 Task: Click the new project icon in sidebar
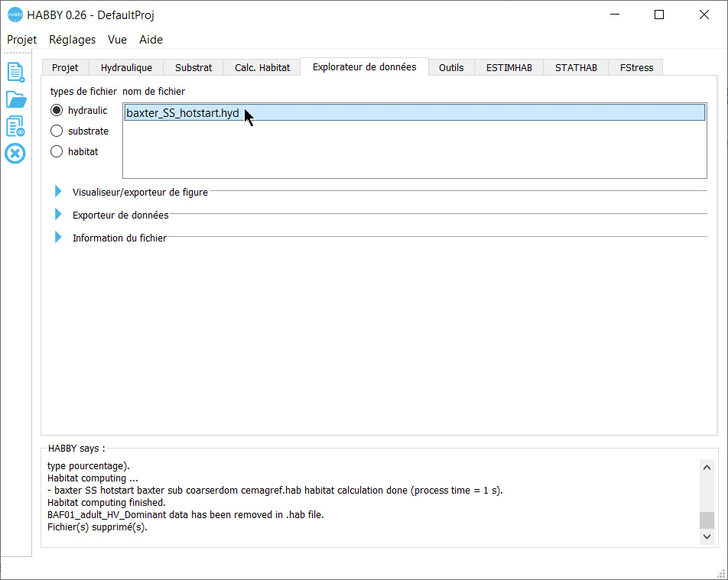[15, 72]
